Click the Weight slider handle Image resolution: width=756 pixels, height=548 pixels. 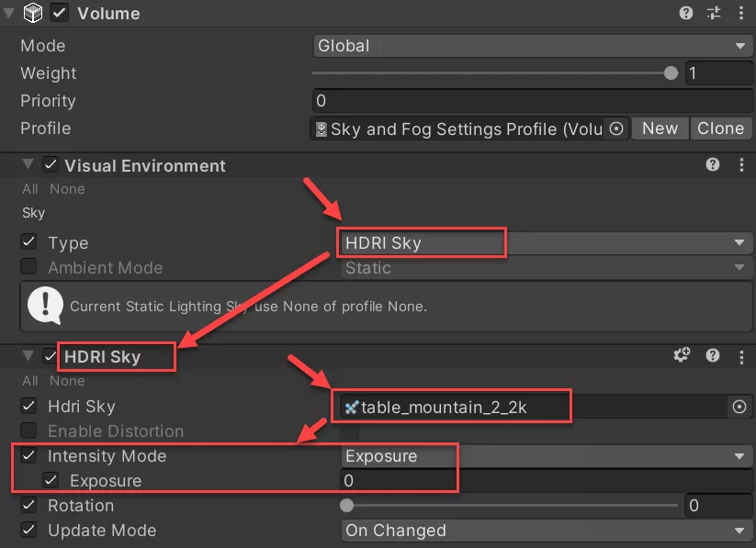671,73
